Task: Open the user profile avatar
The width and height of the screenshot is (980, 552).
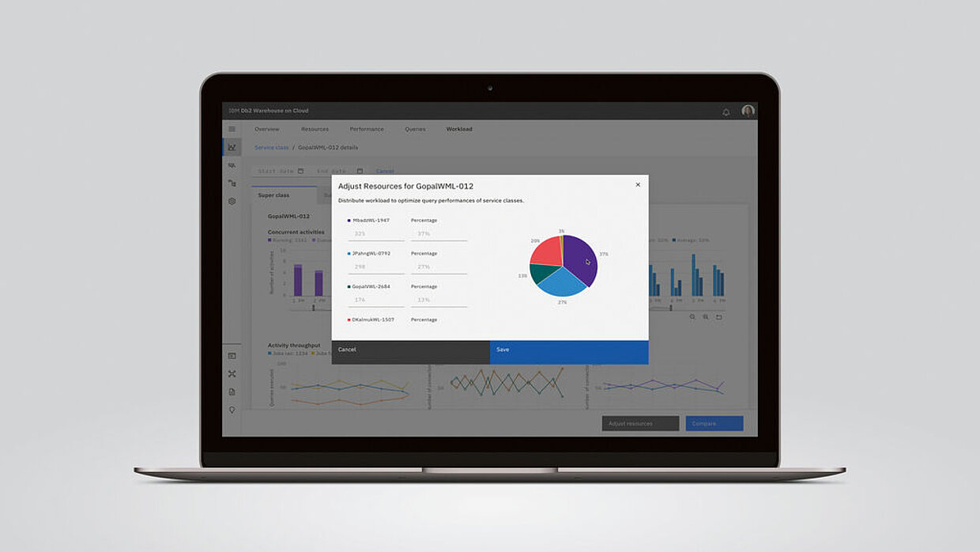Action: (748, 112)
